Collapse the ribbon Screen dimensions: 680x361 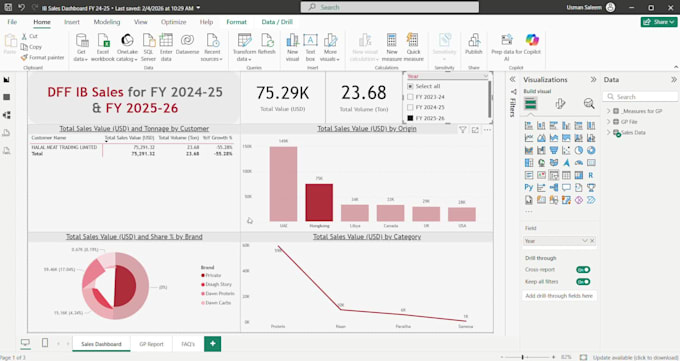676,67
